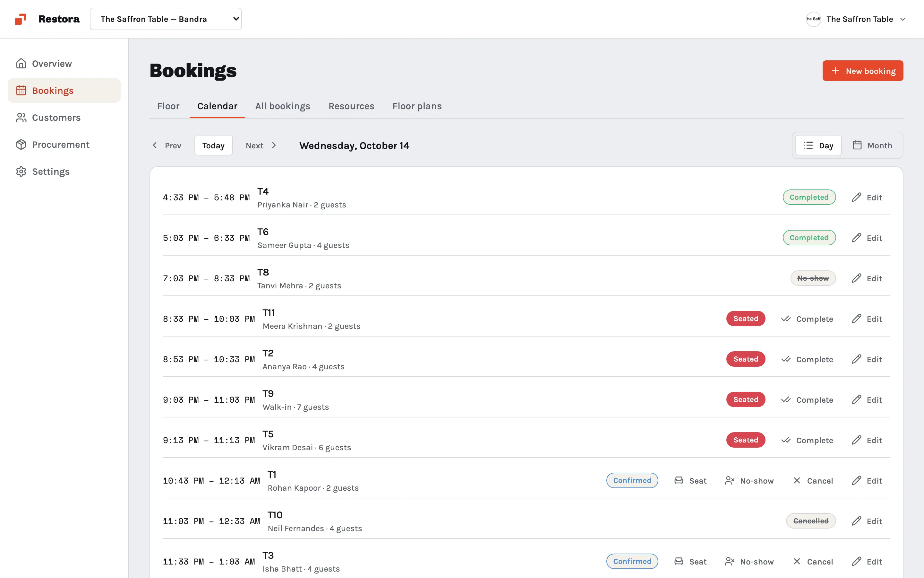Image resolution: width=924 pixels, height=578 pixels.
Task: Switch to the Floor tab
Action: (x=168, y=106)
